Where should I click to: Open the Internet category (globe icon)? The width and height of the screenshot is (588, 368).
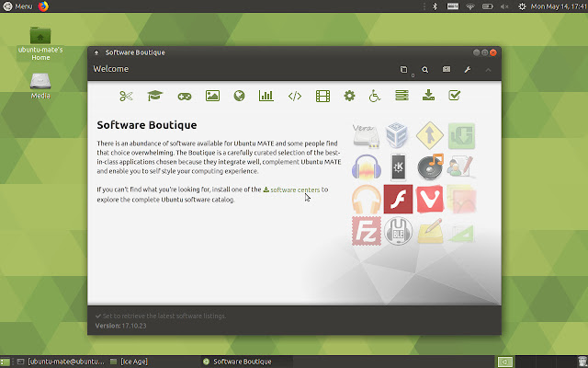tap(239, 96)
